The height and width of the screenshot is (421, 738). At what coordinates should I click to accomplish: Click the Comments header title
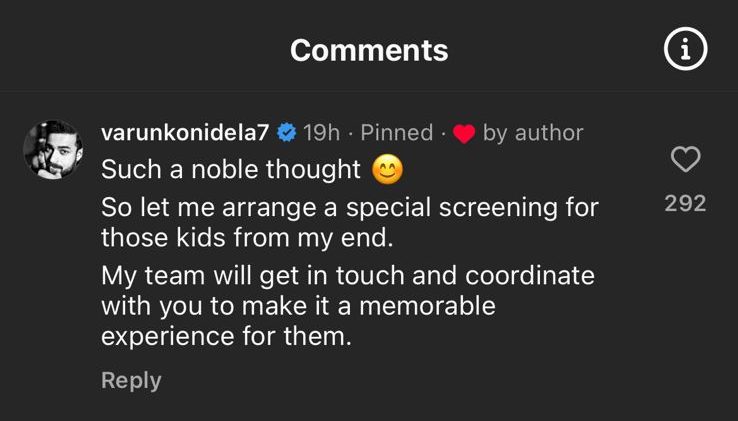tap(369, 50)
